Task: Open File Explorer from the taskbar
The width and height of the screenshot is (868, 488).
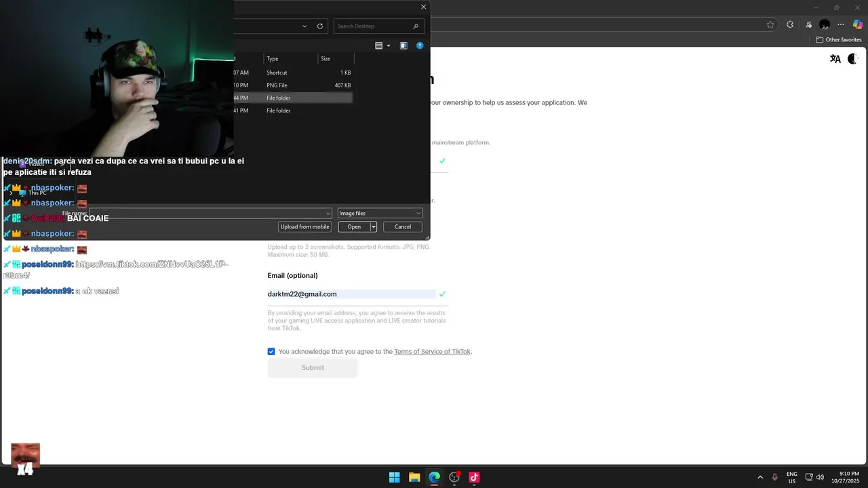Action: click(x=414, y=477)
